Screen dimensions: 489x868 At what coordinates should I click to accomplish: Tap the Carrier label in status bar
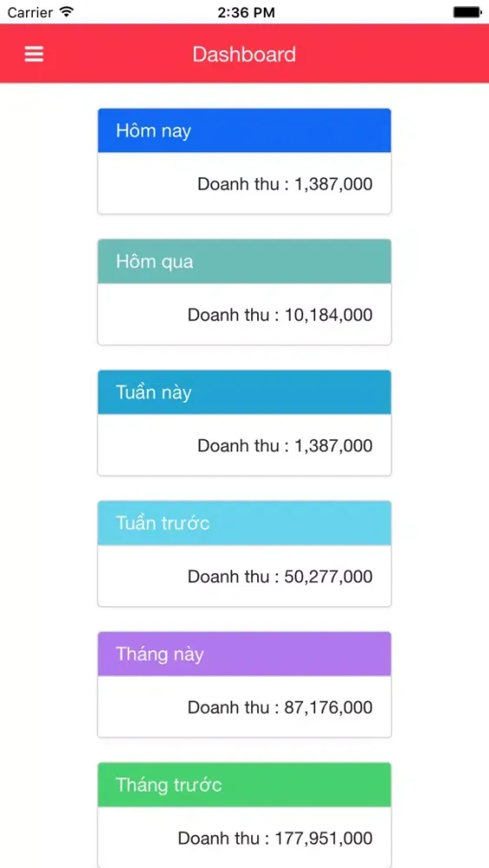tap(30, 12)
